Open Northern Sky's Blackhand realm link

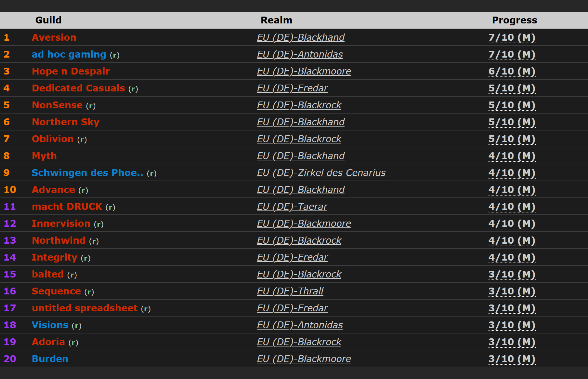(301, 122)
